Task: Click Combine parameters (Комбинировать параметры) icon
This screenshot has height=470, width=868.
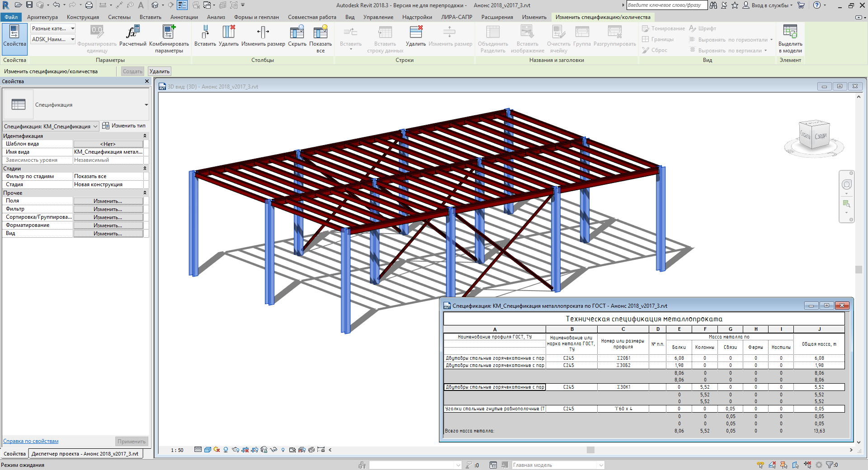Action: pyautogui.click(x=169, y=33)
